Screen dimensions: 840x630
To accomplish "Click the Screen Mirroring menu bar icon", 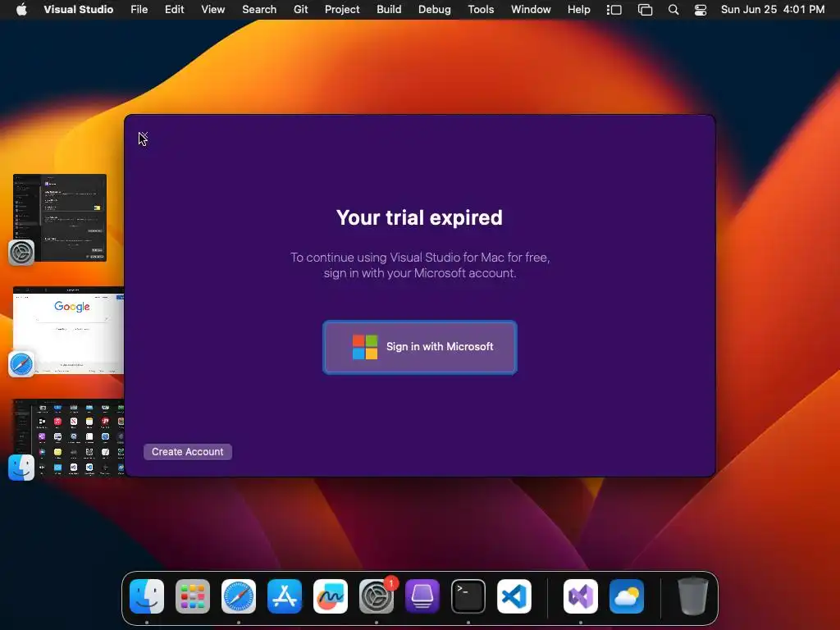I will coord(645,10).
